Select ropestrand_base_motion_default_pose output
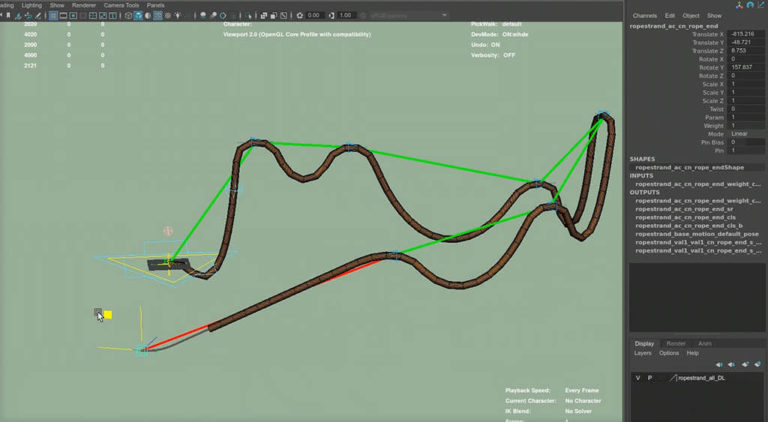This screenshot has height=422, width=768. pos(697,234)
